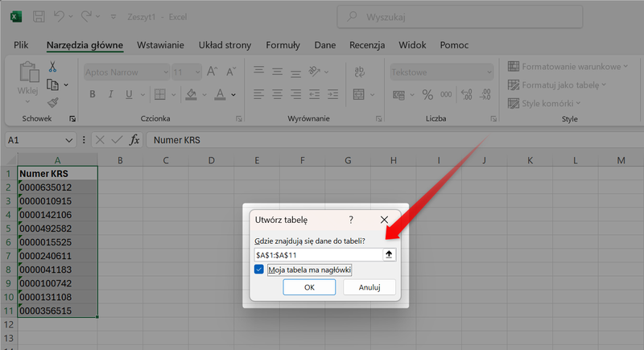Click the table range input field

click(318, 255)
